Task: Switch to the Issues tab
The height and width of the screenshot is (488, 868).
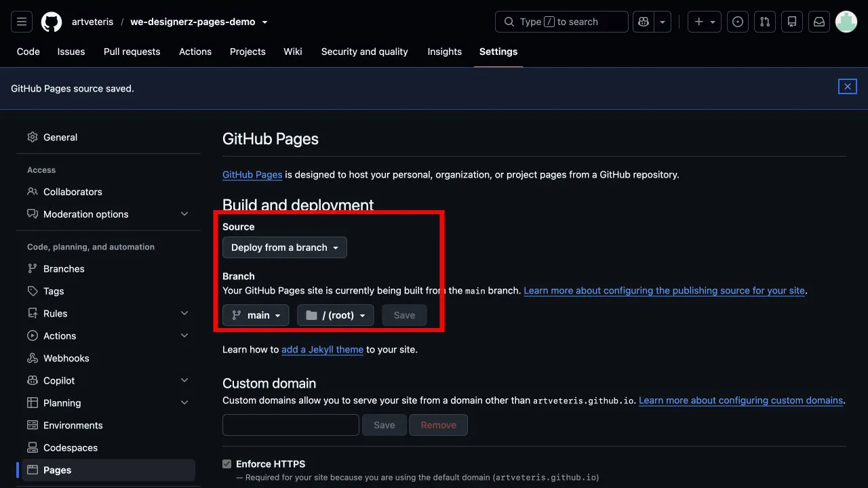Action: click(71, 52)
